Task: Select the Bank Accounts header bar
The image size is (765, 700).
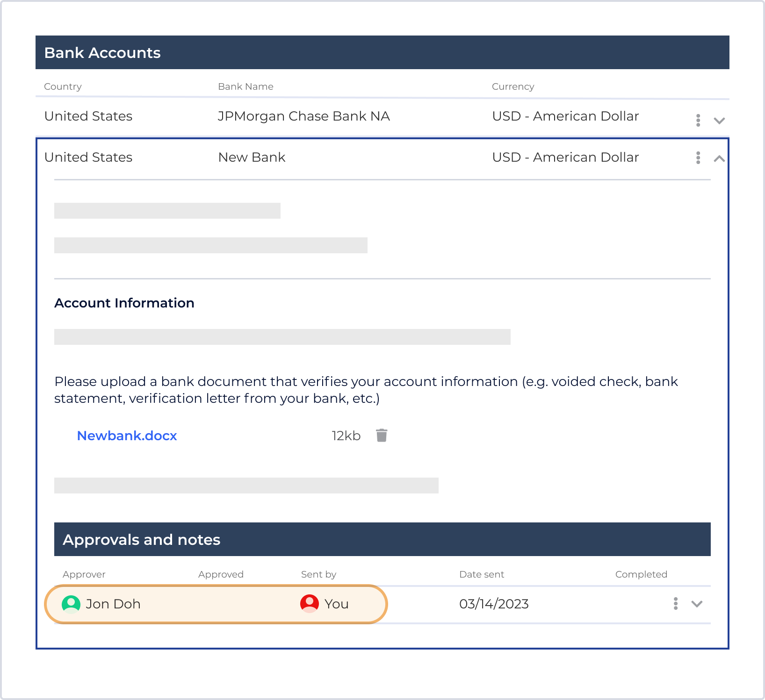Action: (x=382, y=52)
